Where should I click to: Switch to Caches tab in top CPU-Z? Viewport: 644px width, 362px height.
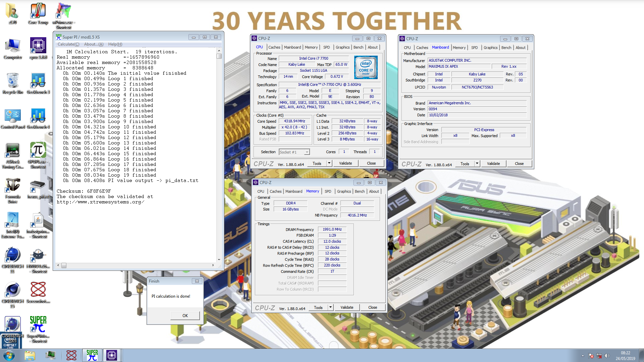274,47
